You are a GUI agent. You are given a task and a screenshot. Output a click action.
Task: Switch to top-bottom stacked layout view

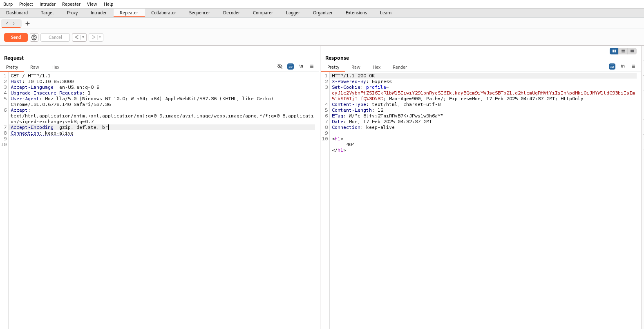(x=623, y=51)
